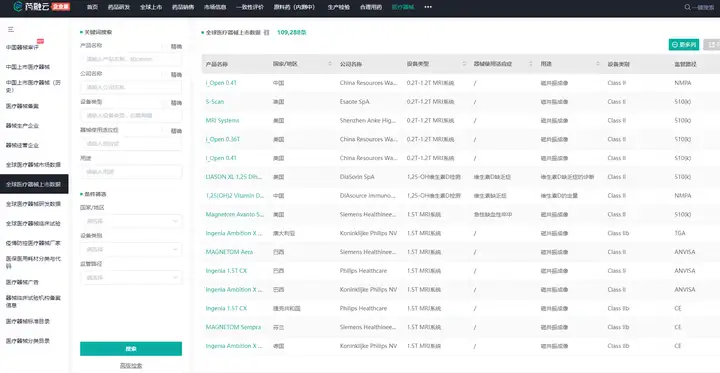Click the magnifier one-key search icon

click(x=687, y=7)
